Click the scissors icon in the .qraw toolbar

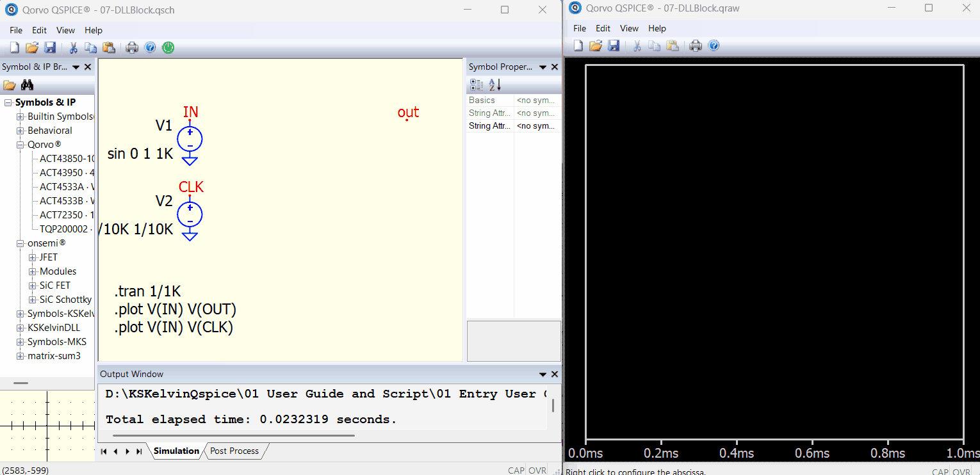pos(637,45)
